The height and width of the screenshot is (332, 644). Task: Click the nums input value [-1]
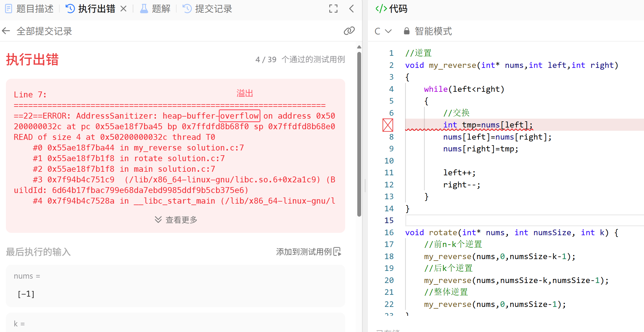tap(26, 294)
